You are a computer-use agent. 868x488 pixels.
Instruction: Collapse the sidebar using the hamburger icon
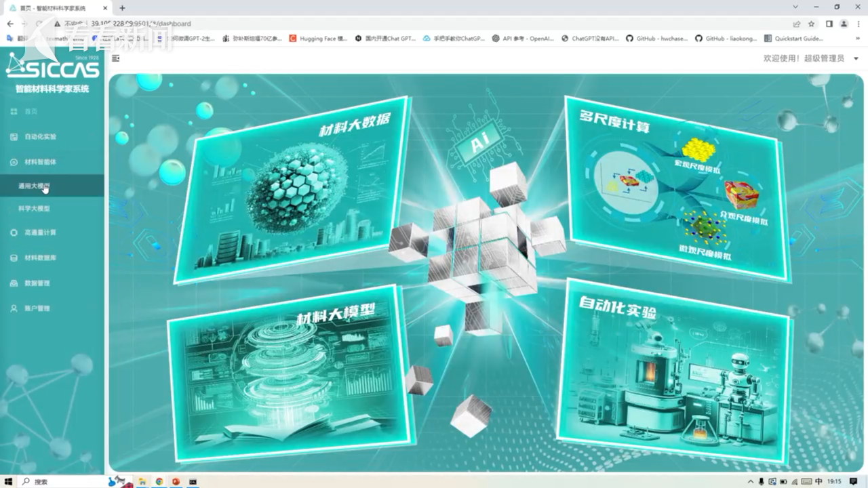click(115, 58)
